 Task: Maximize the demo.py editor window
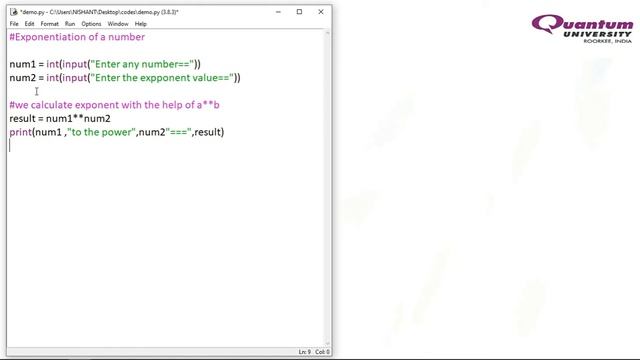tap(299, 12)
